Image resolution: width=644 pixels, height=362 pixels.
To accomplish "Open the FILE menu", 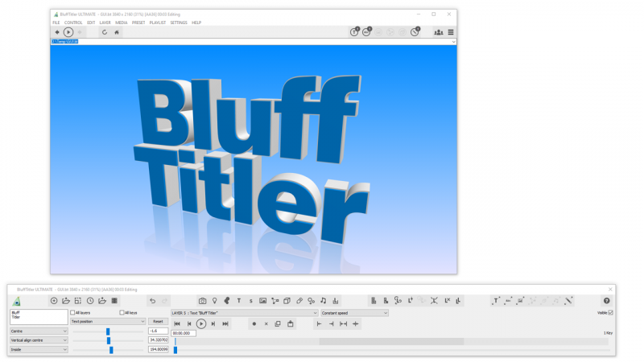I will tap(56, 23).
